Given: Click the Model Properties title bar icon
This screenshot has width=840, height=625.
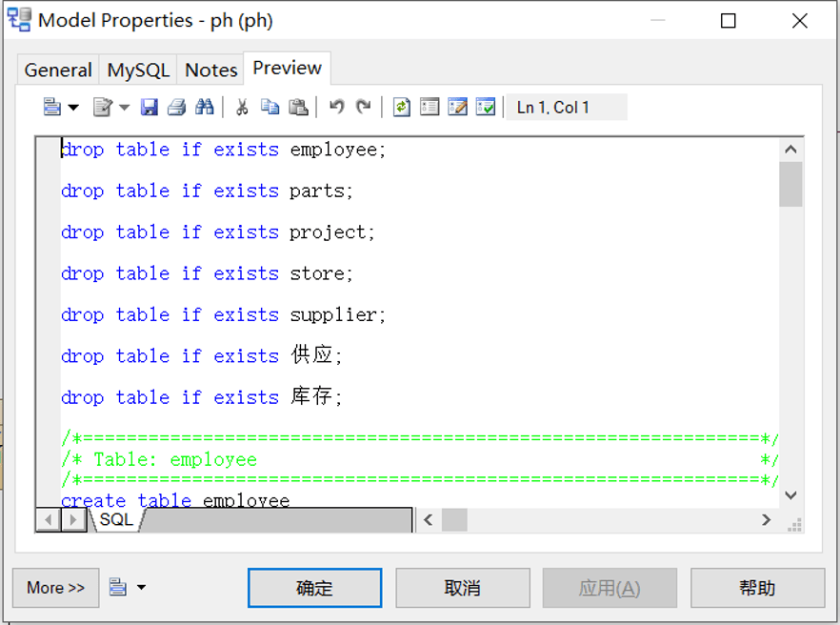Looking at the screenshot, I should click(x=19, y=20).
